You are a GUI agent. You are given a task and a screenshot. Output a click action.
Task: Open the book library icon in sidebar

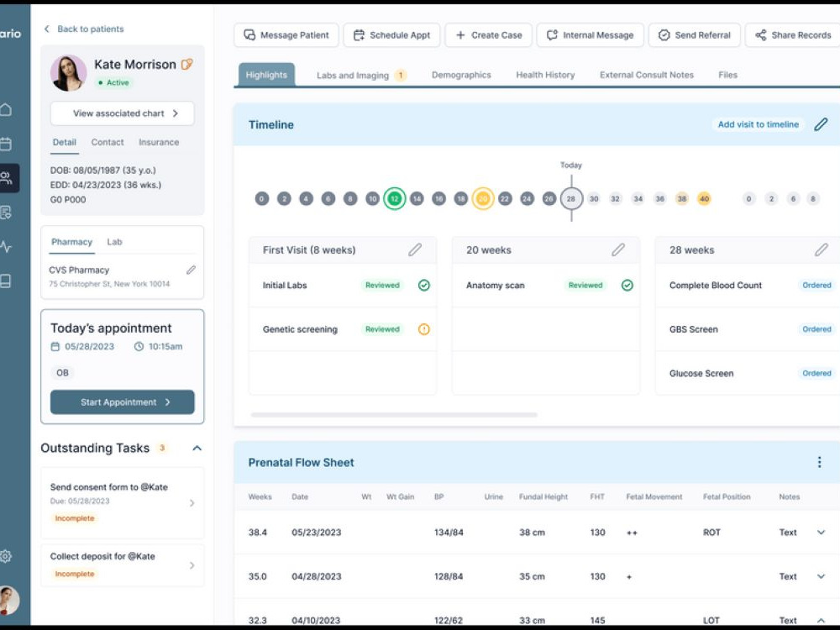click(5, 281)
